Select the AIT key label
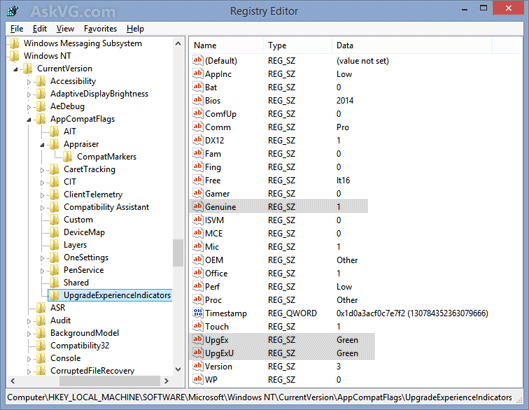 [69, 131]
